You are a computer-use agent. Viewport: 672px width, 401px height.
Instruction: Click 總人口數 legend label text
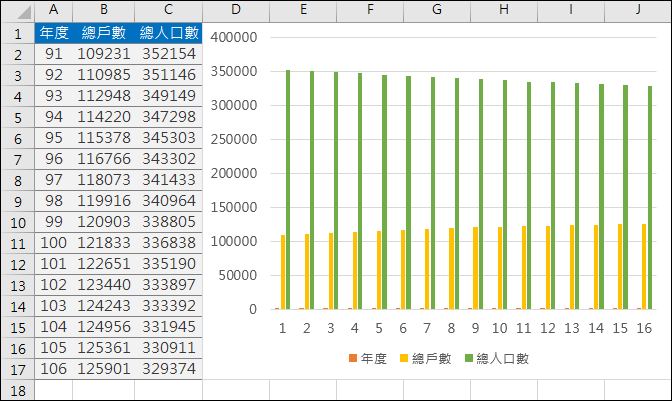[502, 358]
